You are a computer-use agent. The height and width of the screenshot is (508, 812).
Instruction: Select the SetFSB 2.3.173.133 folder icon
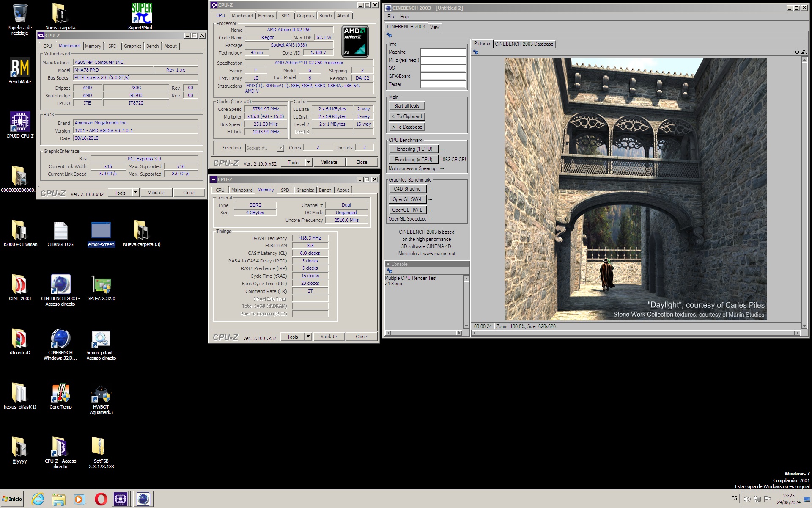pyautogui.click(x=101, y=453)
